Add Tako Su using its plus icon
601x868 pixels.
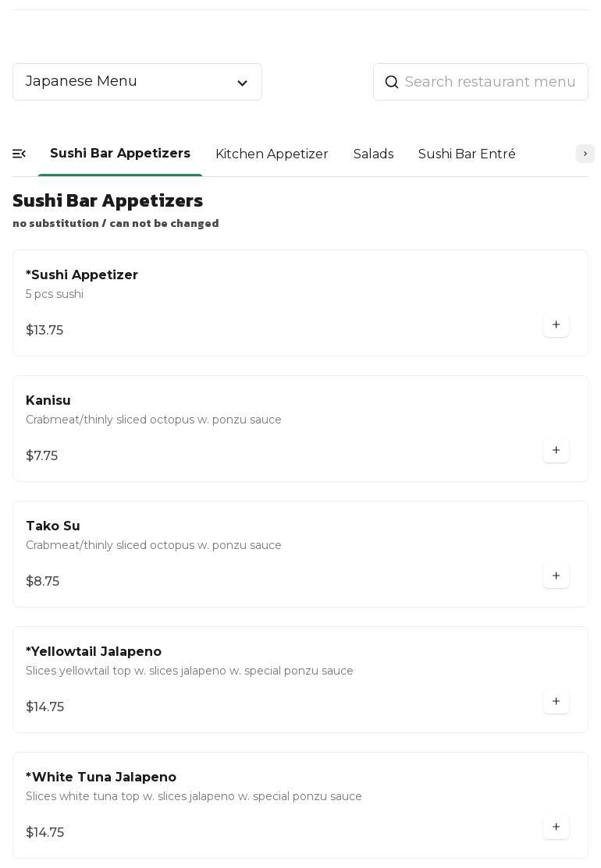(556, 576)
